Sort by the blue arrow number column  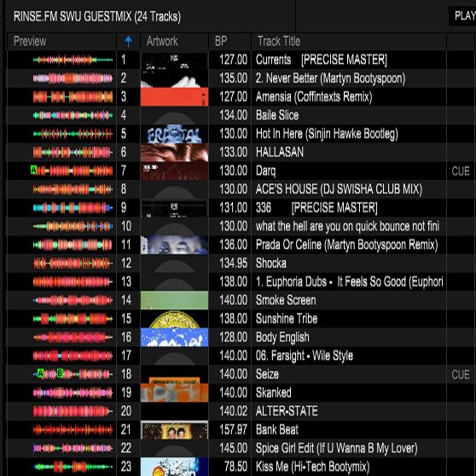click(x=128, y=41)
